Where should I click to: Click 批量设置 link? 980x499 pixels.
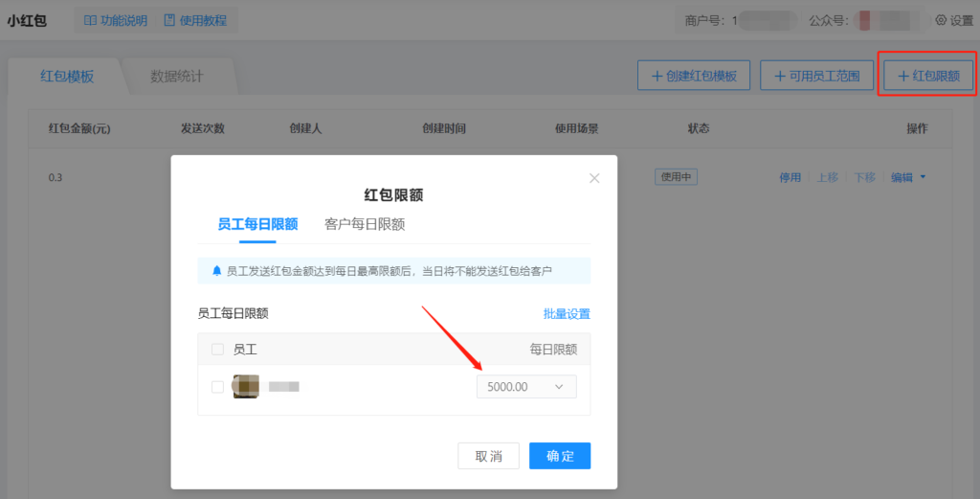tap(567, 314)
